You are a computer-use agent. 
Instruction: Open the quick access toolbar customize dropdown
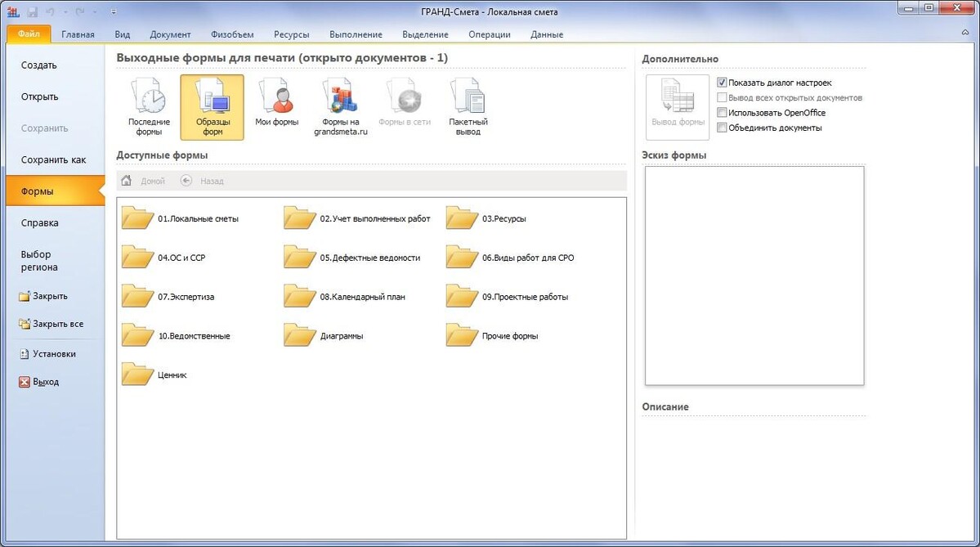click(113, 12)
